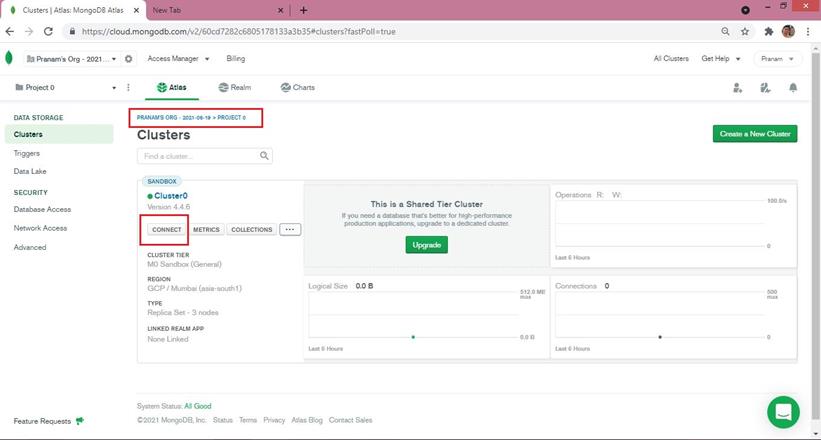Switch to the Atlas tab
Image resolution: width=821 pixels, height=440 pixels.
172,87
